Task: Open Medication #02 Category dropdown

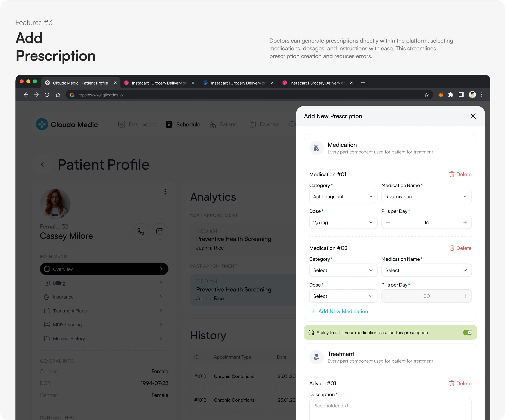Action: pyautogui.click(x=343, y=270)
